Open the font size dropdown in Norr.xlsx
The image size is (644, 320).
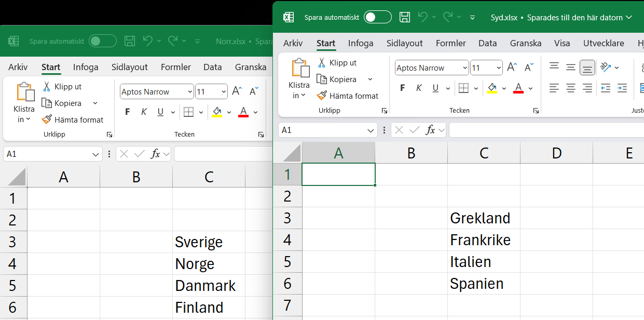[224, 92]
